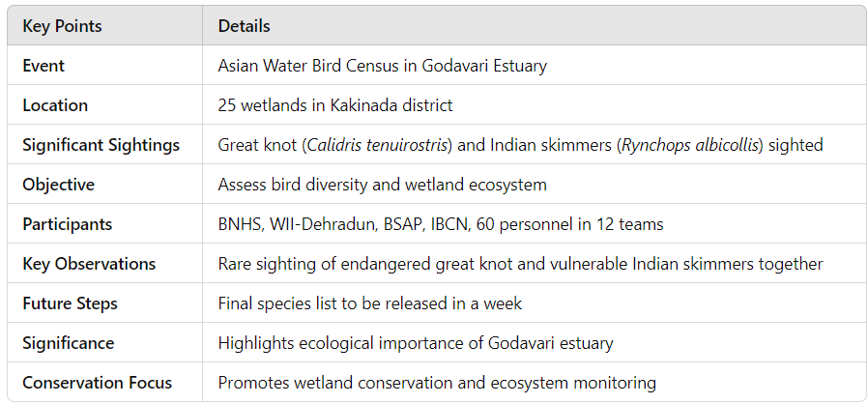Click the Calidris tenuirostris italic text
Image resolution: width=868 pixels, height=404 pixels.
pos(376,145)
